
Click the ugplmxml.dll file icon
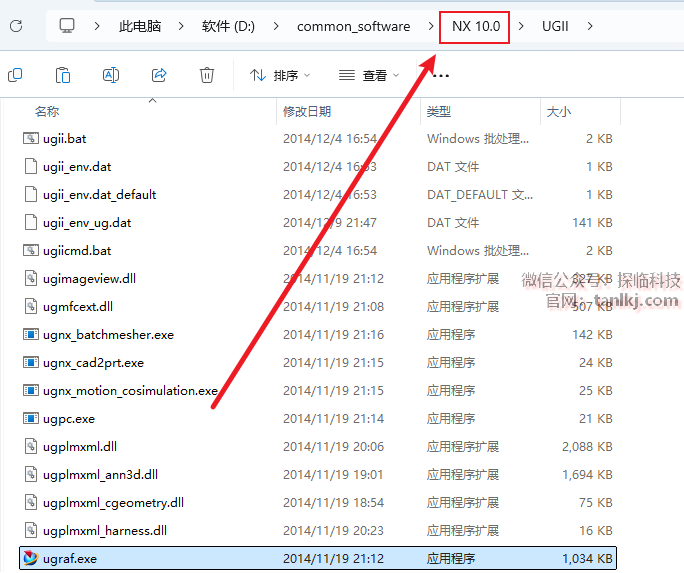pyautogui.click(x=31, y=447)
